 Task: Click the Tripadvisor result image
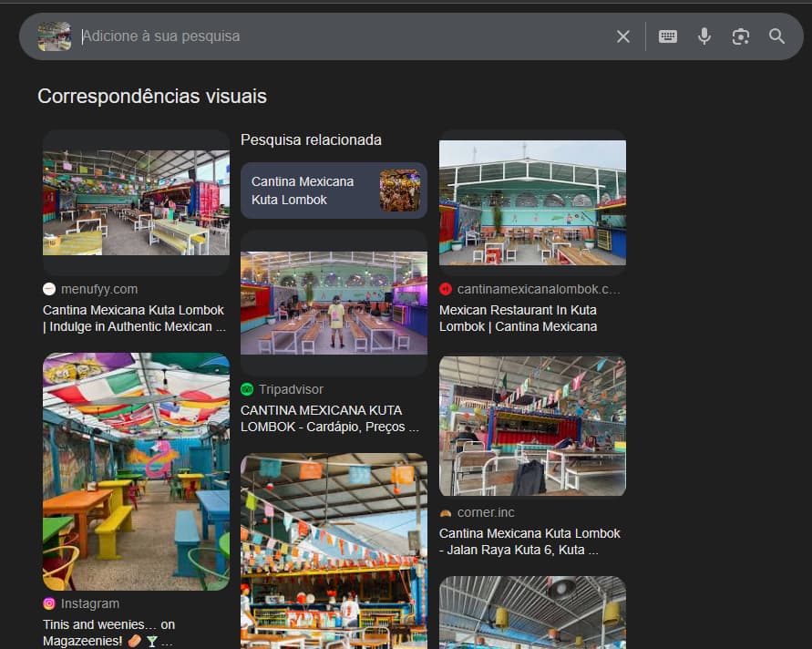pyautogui.click(x=334, y=303)
